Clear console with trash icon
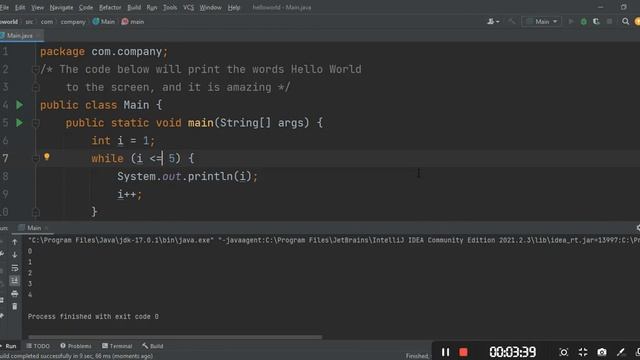This screenshot has width=640, height=360. (15, 306)
